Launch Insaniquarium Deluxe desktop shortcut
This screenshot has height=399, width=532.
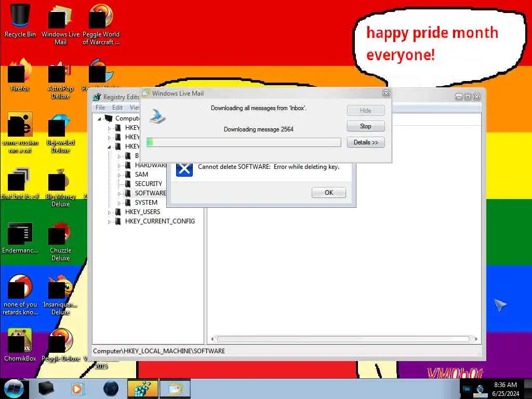[60, 295]
